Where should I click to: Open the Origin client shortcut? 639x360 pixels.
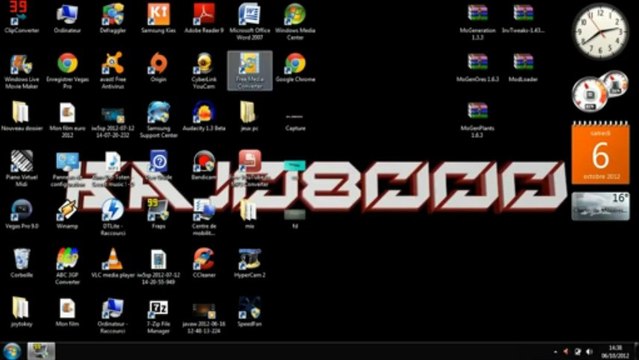[159, 66]
